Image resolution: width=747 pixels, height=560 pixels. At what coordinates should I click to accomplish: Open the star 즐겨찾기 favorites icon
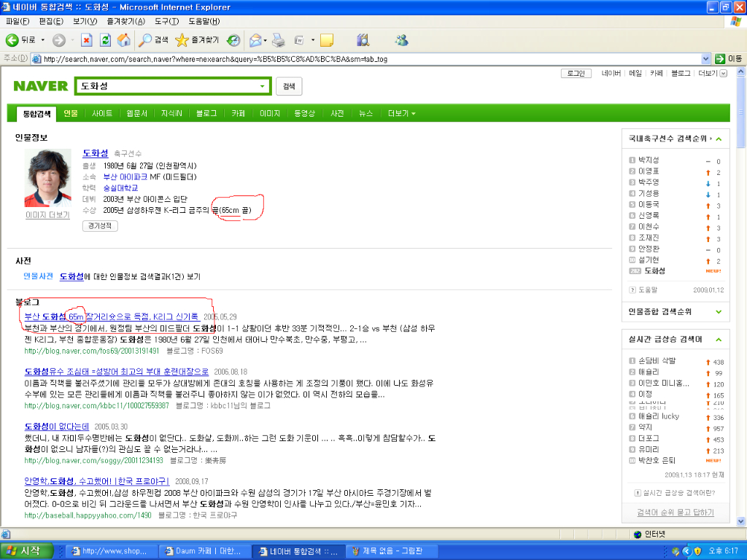[x=182, y=40]
